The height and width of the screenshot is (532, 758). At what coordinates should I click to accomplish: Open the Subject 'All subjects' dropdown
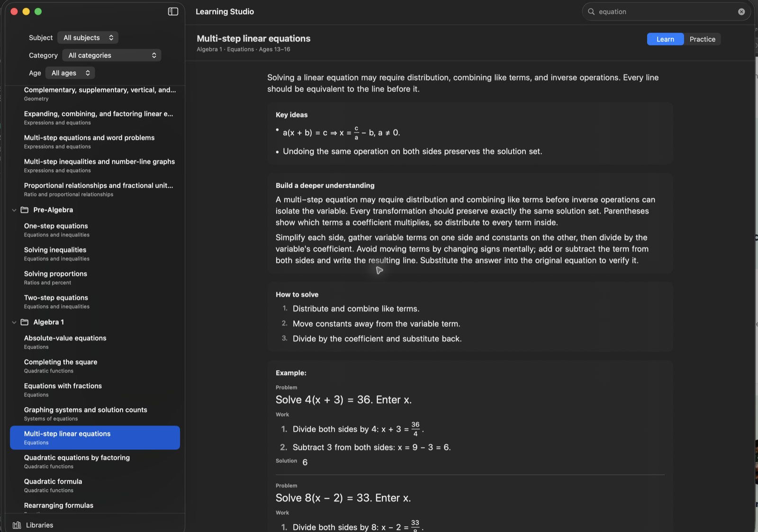click(88, 37)
